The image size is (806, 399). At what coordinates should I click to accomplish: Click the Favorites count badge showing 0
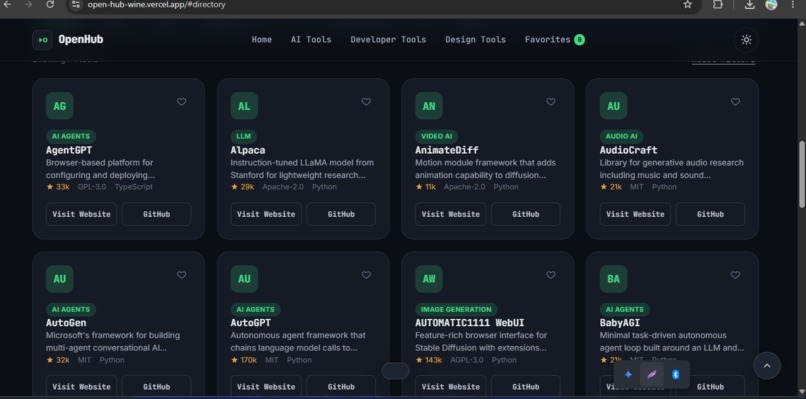coord(579,40)
